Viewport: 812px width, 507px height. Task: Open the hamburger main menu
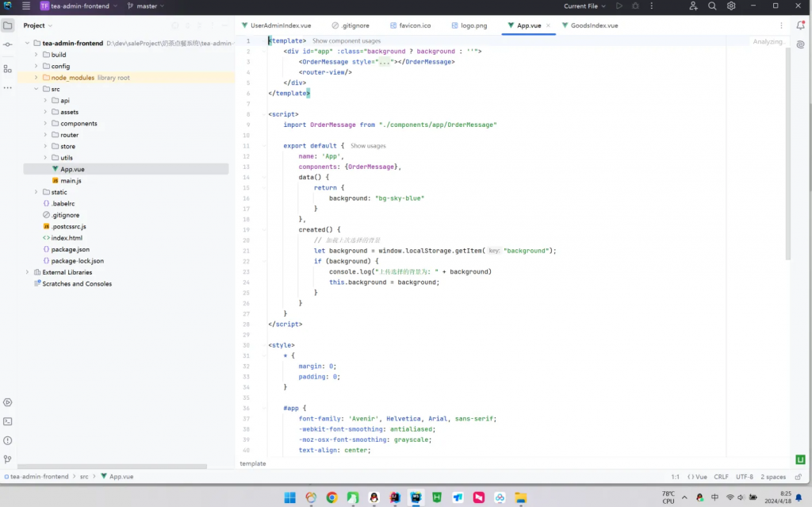(x=26, y=6)
